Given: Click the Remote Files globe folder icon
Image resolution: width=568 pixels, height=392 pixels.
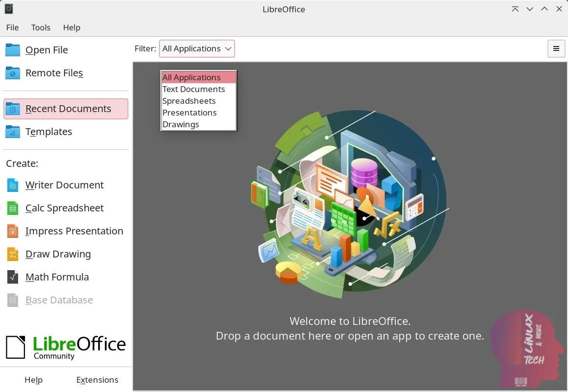Looking at the screenshot, I should (12, 72).
